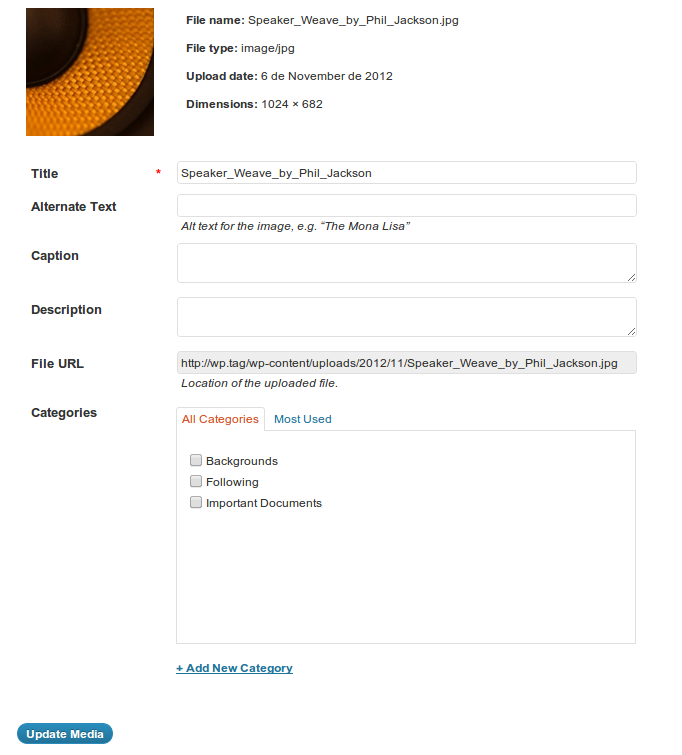Select the File URL read-only field
Screen dimensions: 682x755
click(x=407, y=363)
